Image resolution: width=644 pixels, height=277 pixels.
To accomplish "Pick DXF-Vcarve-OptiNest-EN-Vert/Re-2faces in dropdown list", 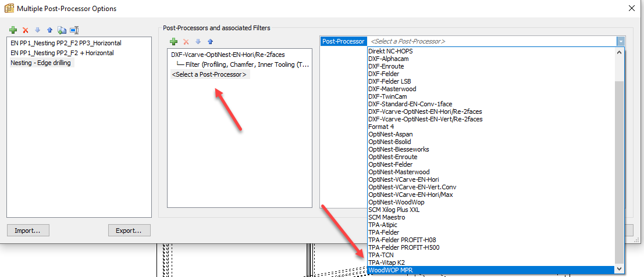I will [x=491, y=119].
